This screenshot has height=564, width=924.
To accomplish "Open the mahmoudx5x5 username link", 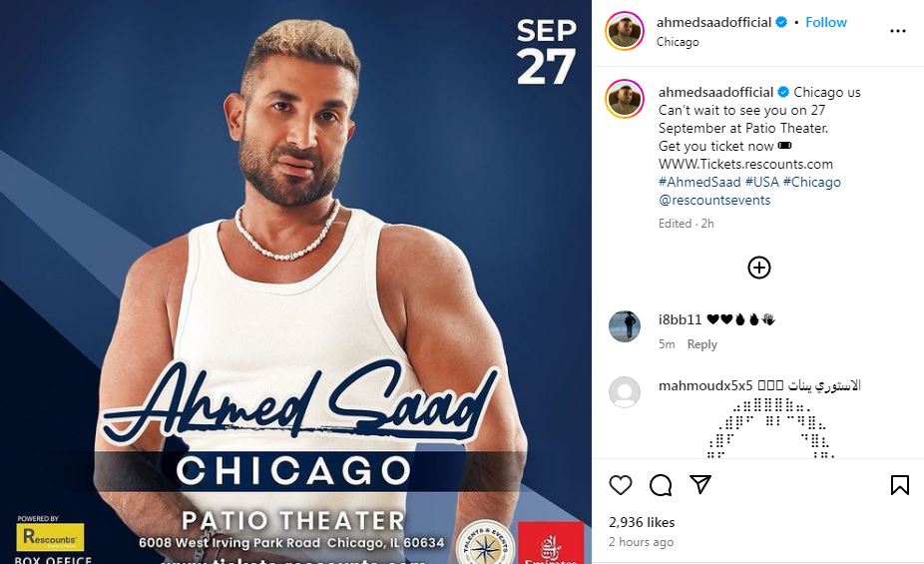I will tap(705, 385).
